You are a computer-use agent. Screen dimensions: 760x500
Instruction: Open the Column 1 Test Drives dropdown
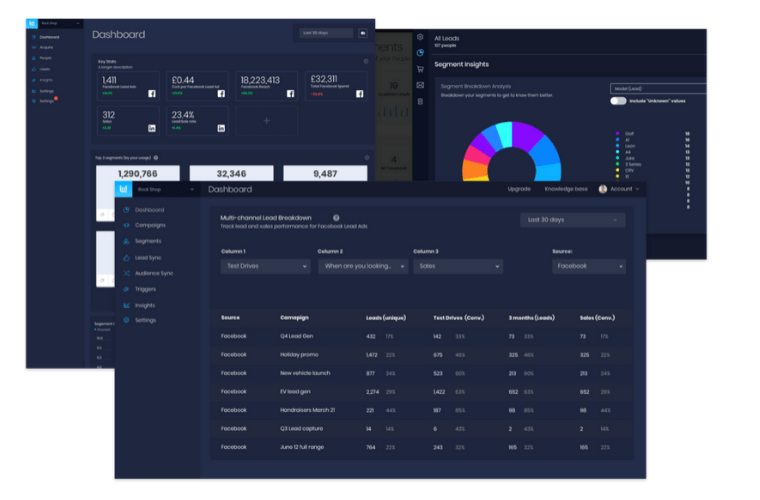[265, 267]
